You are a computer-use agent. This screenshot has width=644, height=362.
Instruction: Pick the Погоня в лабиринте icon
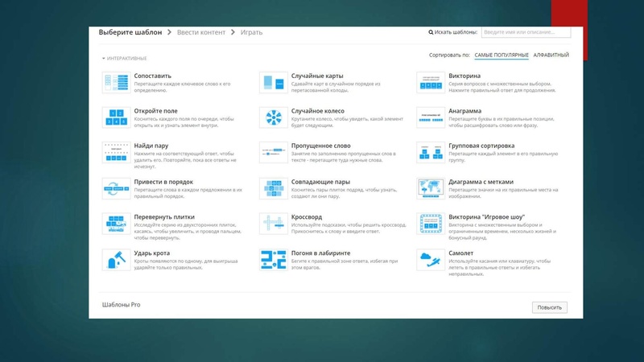click(x=272, y=258)
